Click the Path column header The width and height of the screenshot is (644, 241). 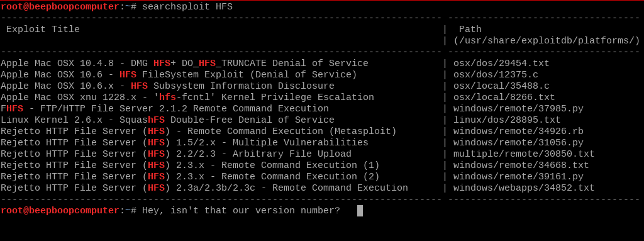point(470,30)
